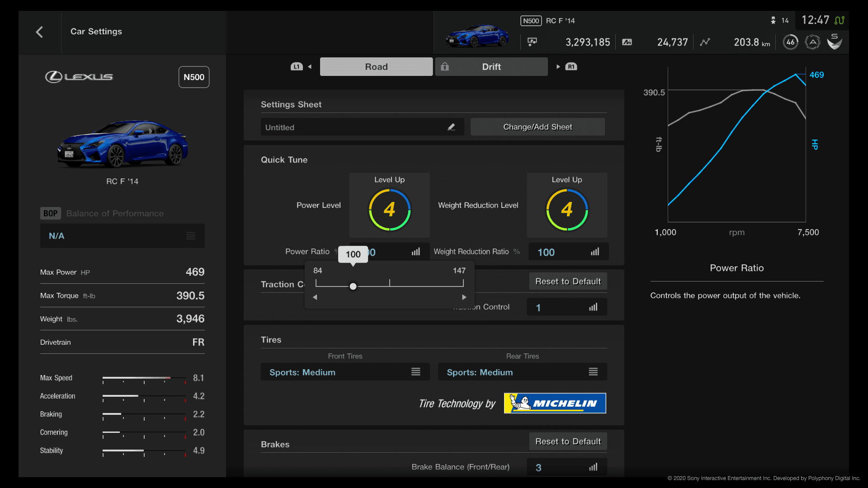
Task: Click the Max Power 469 value
Action: 195,272
